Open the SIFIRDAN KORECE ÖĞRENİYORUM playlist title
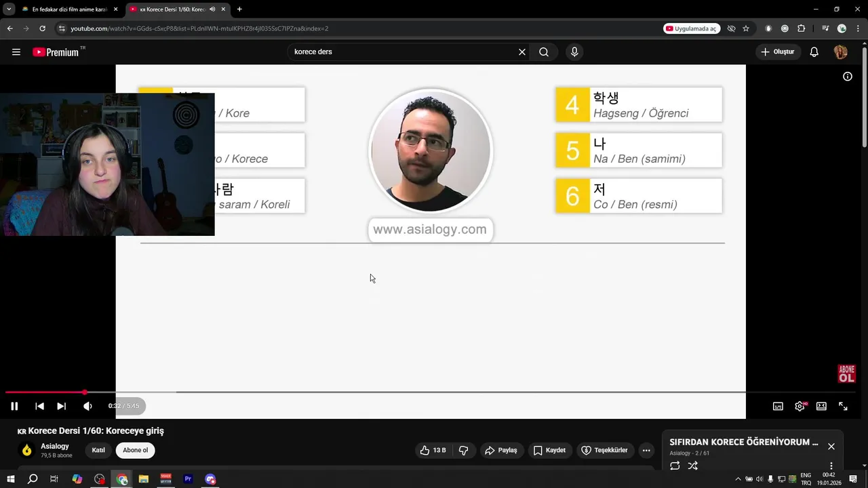 click(x=744, y=442)
